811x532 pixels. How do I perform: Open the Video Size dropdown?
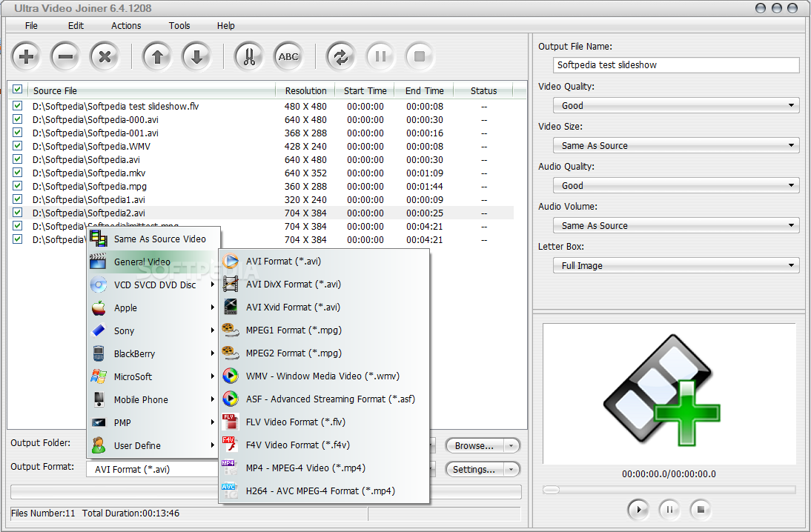(676, 145)
